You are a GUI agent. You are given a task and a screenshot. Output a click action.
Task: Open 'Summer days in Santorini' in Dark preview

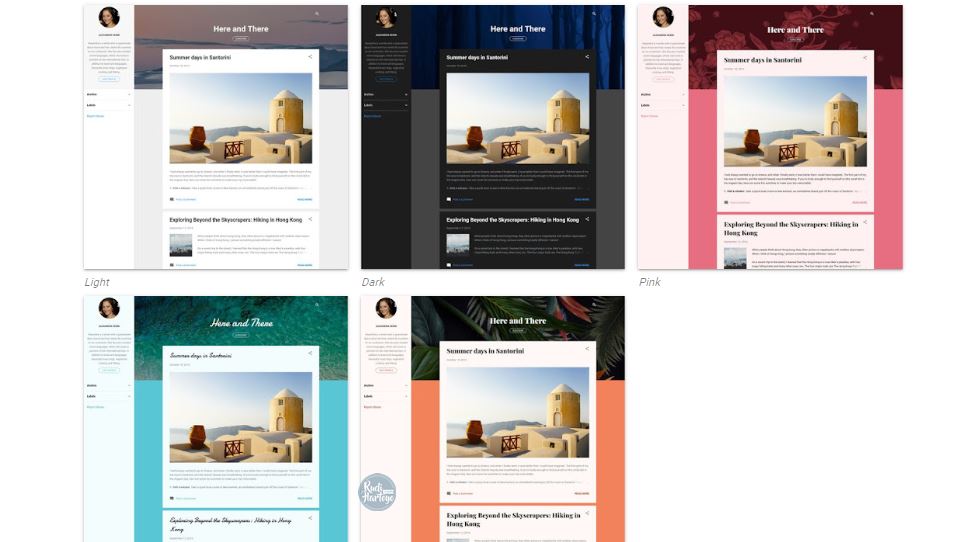pos(477,57)
